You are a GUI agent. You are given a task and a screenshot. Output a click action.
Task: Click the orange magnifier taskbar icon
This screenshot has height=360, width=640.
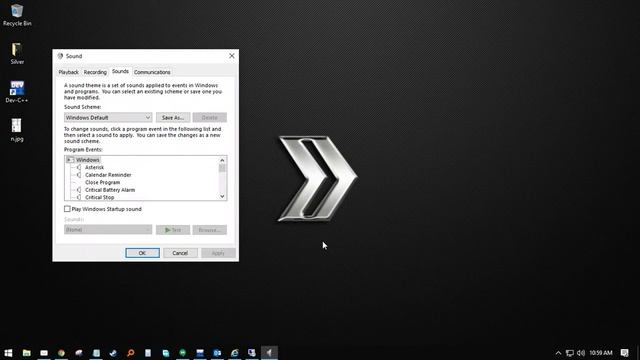click(x=131, y=353)
